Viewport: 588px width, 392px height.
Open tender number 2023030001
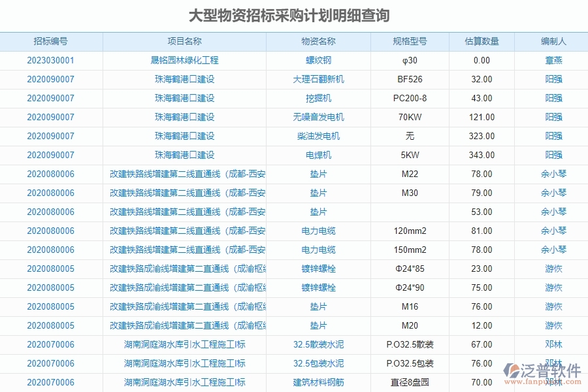click(x=50, y=60)
